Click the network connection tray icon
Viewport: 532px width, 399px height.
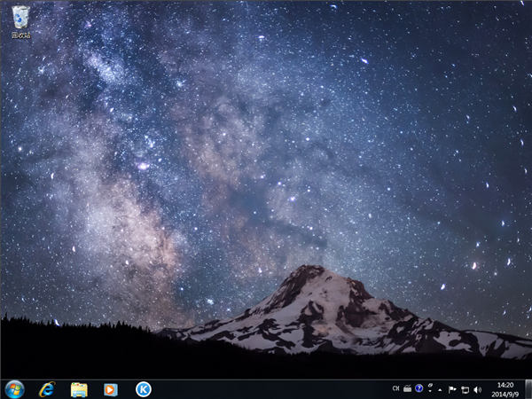click(465, 389)
